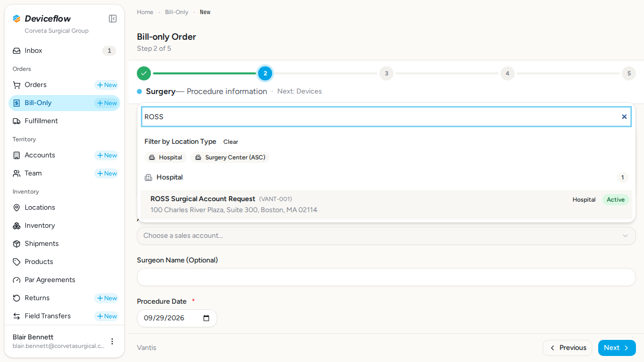Open Inbox from the sidebar

point(64,51)
